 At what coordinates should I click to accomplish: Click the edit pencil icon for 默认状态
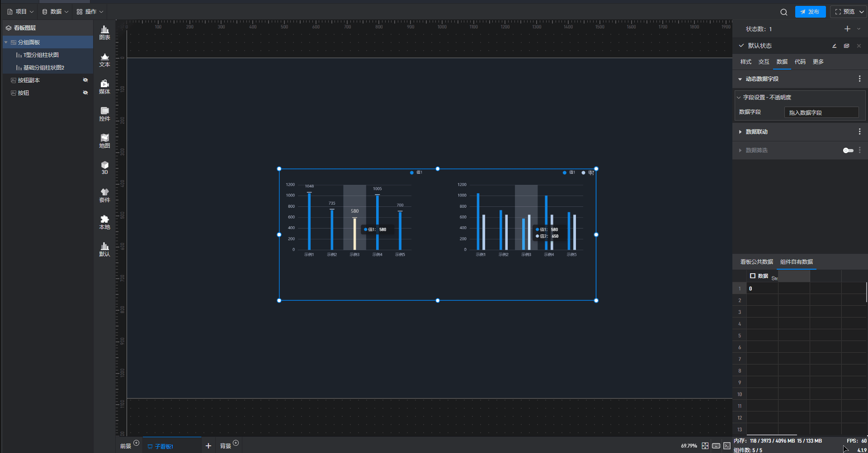(x=834, y=46)
